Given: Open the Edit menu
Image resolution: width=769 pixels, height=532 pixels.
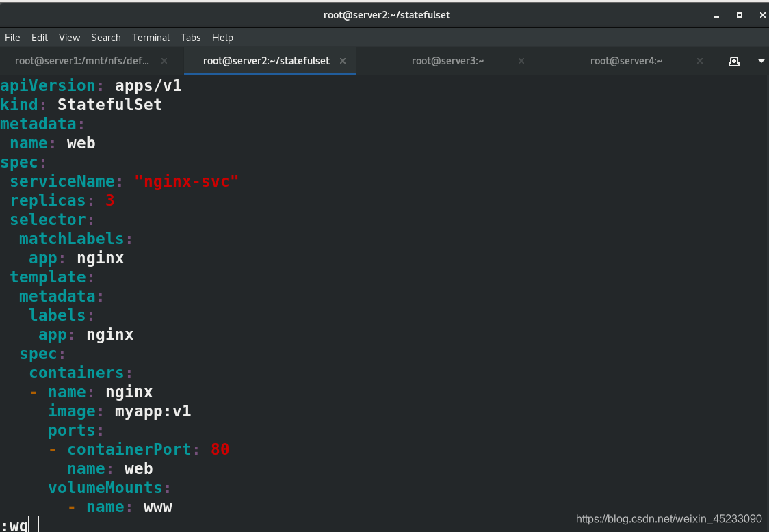Looking at the screenshot, I should 39,37.
